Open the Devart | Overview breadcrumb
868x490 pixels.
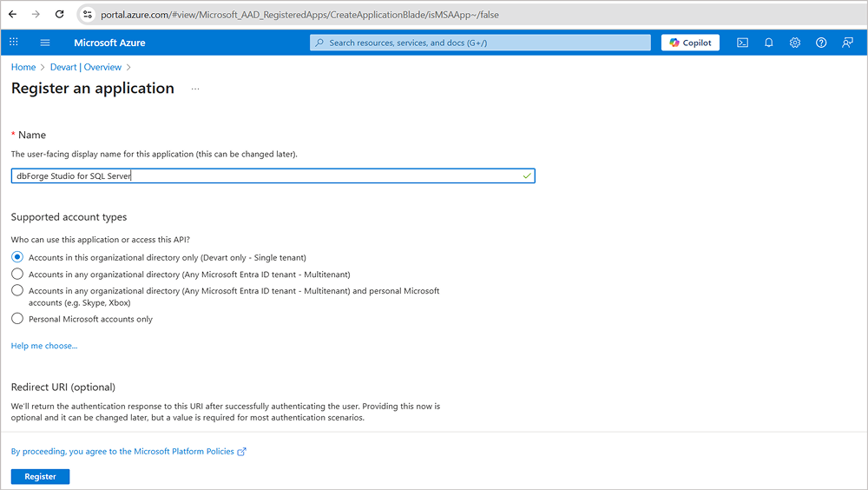click(86, 67)
